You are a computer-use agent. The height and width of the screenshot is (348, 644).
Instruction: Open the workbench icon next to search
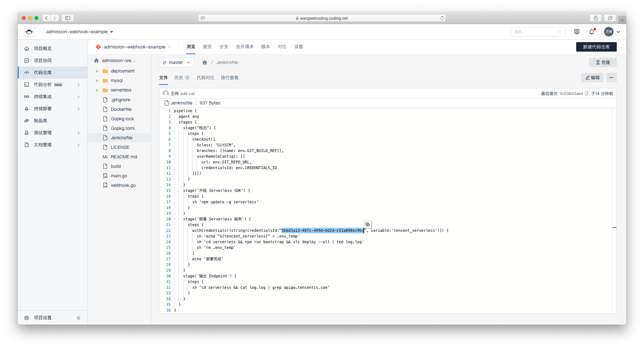577,32
